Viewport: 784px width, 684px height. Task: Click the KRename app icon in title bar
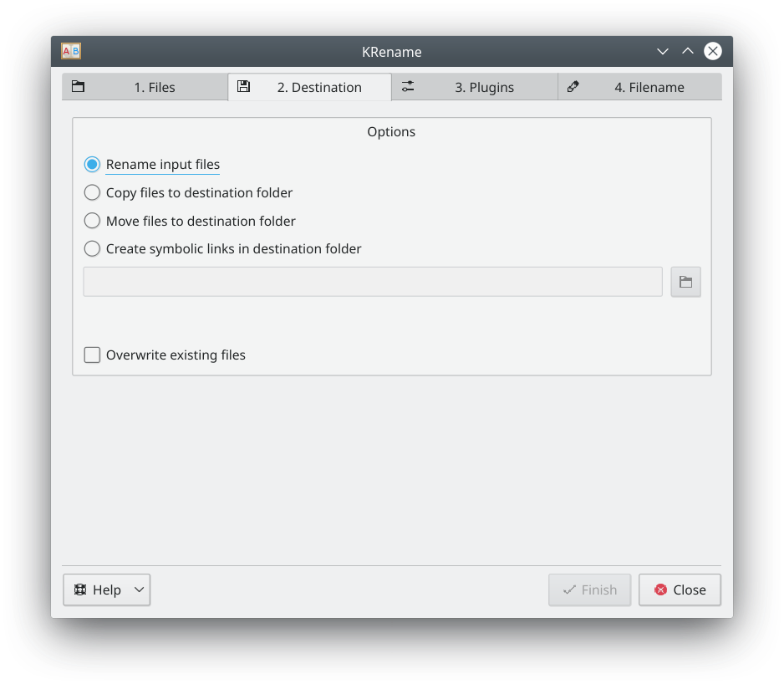(71, 51)
